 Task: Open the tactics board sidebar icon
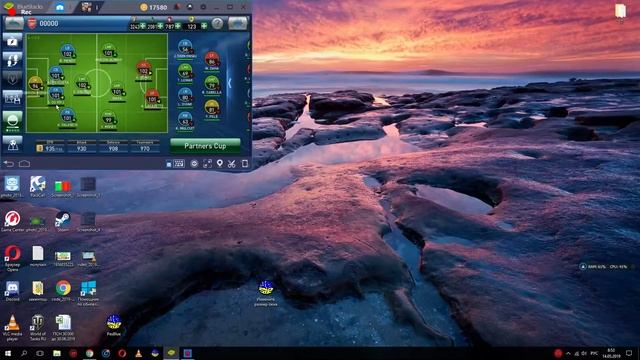12,41
